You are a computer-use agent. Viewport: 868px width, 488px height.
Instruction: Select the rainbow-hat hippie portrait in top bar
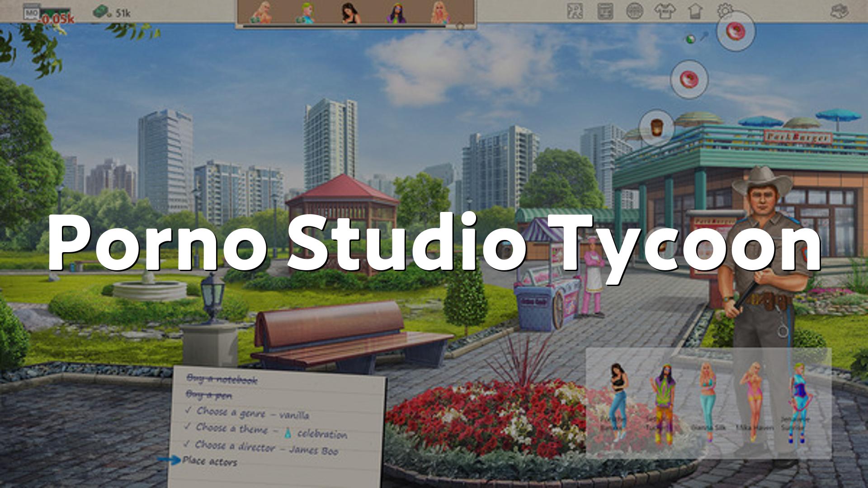[x=396, y=13]
